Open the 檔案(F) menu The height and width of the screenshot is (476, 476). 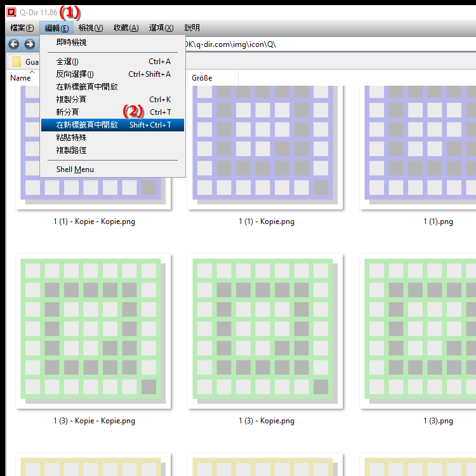coord(22,28)
